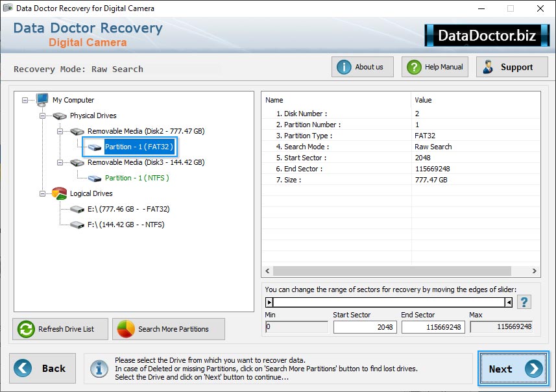Click the My Computer monitor icon
This screenshot has height=392, width=556.
tap(42, 100)
